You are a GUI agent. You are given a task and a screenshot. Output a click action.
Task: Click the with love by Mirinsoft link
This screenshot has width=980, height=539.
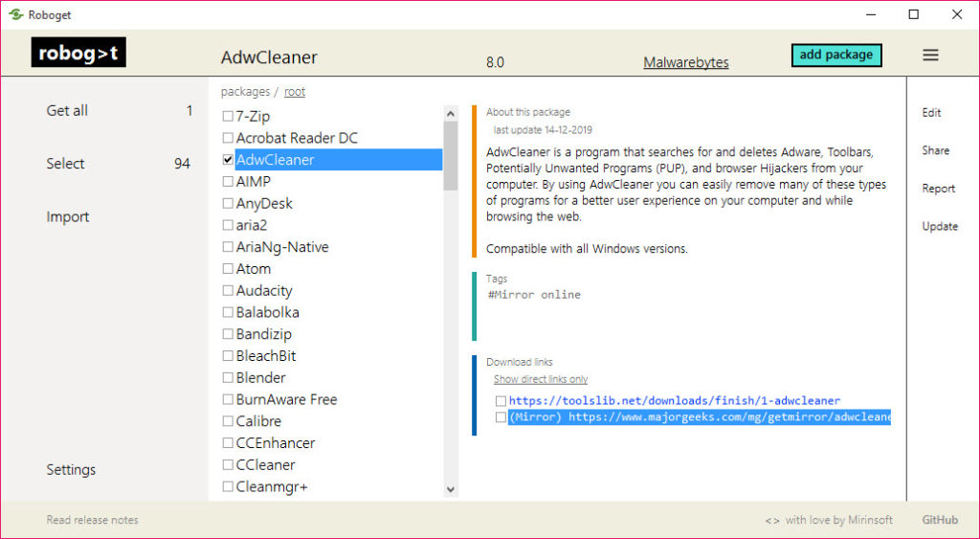tap(838, 520)
